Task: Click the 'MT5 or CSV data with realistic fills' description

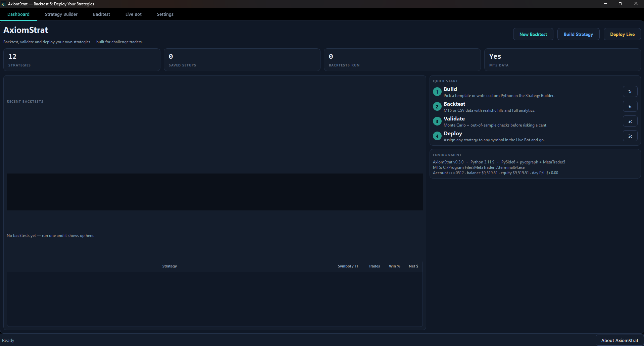Action: [x=489, y=110]
